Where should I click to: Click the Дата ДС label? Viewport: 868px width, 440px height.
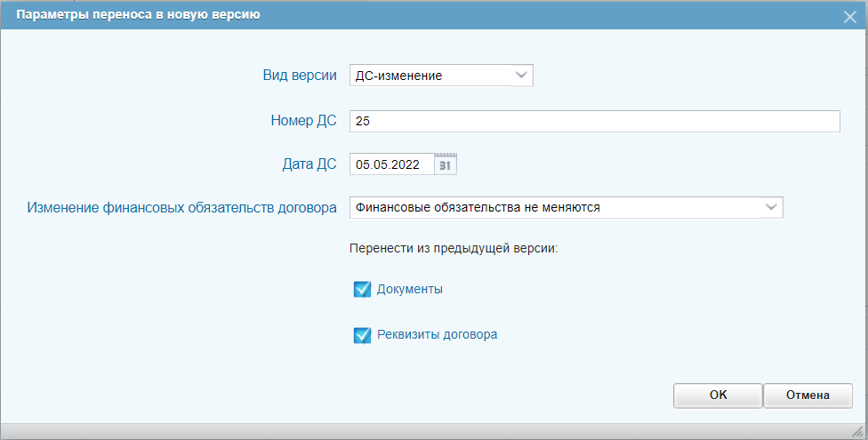309,164
